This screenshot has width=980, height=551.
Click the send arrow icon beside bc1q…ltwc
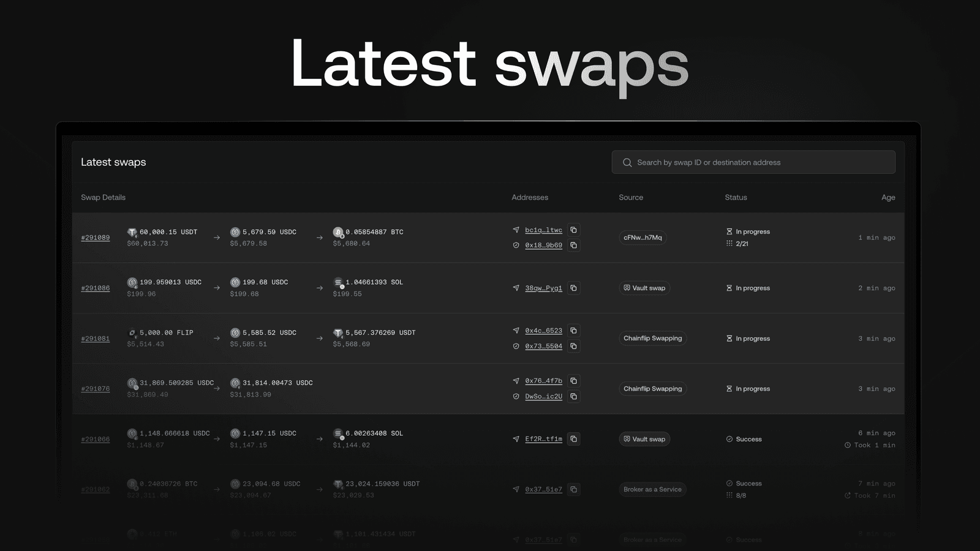[516, 230]
